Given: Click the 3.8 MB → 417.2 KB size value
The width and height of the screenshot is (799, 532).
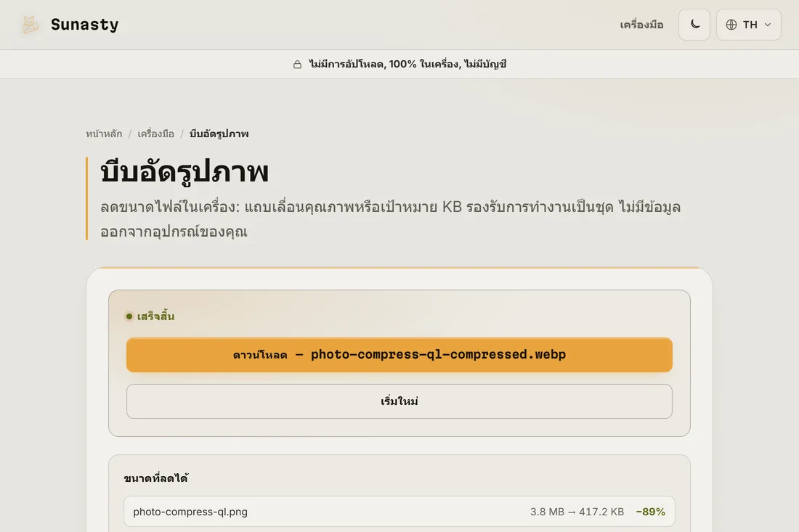Looking at the screenshot, I should 577,512.
